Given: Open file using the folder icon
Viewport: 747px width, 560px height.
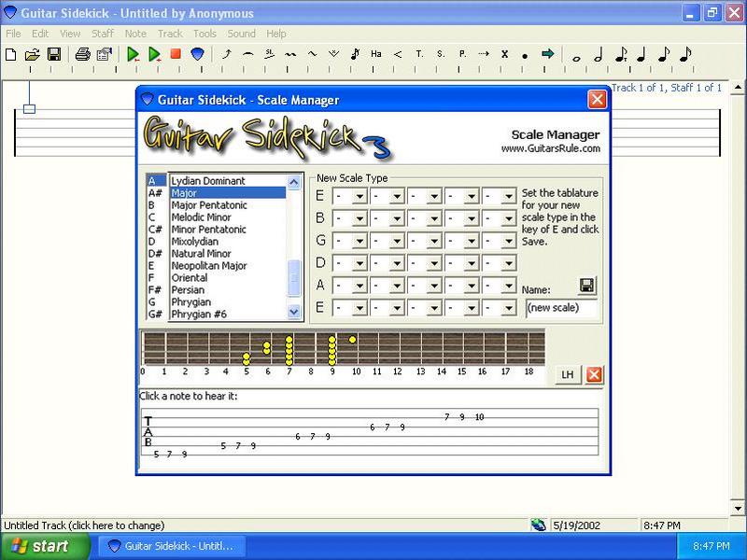Looking at the screenshot, I should tap(33, 54).
